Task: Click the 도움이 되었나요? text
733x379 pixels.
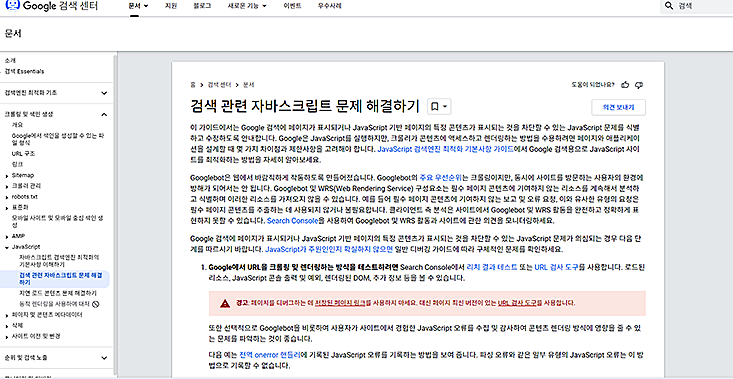Action: [593, 85]
